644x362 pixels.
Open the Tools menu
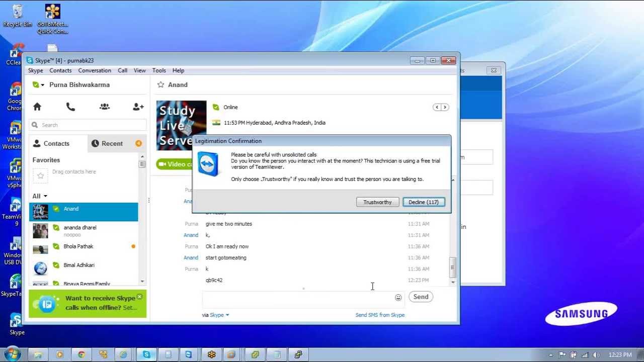(159, 70)
